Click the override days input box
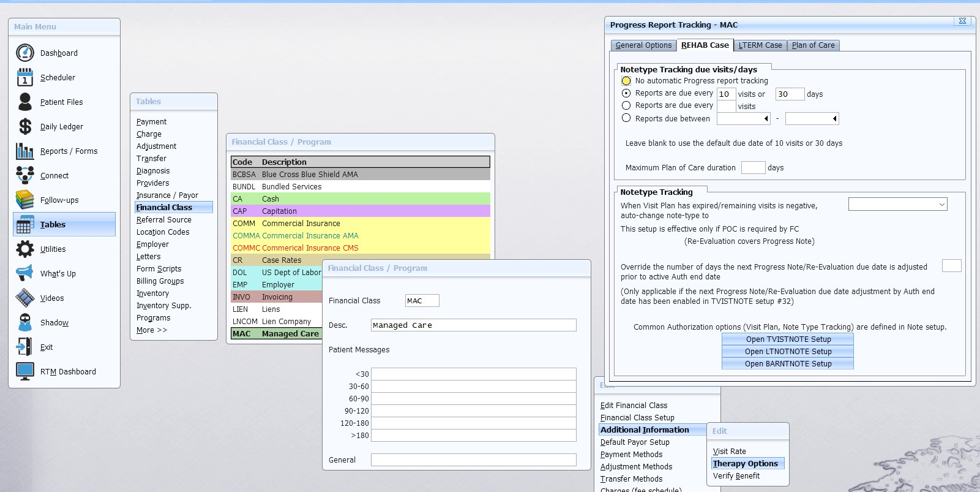980x492 pixels. coord(951,265)
